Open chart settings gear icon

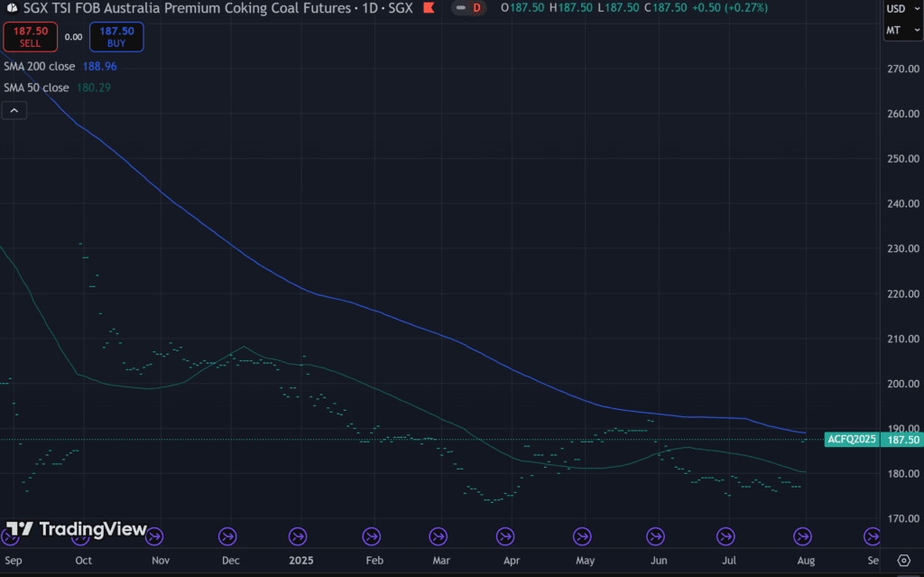[903, 560]
